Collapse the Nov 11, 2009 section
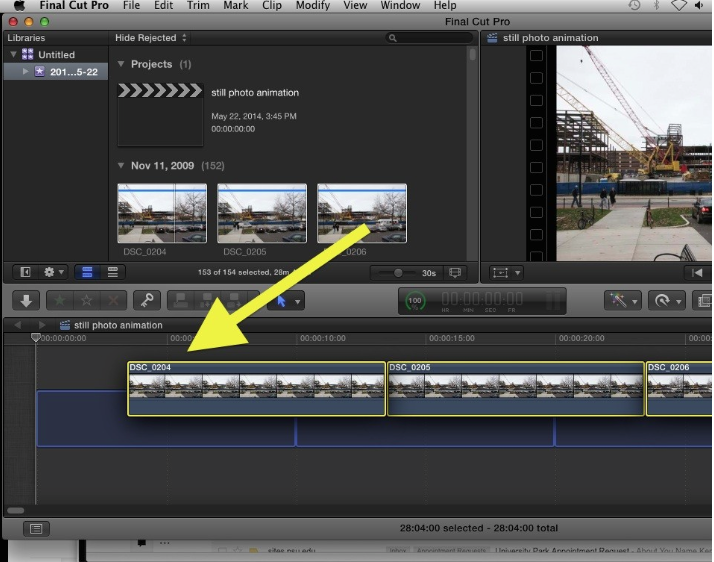Screen dimensions: 714x562 click(x=121, y=166)
